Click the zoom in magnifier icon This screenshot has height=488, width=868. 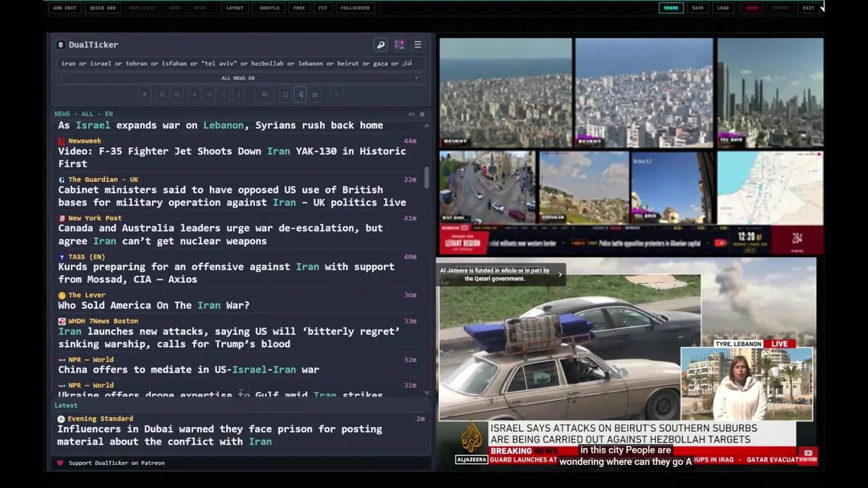pyautogui.click(x=177, y=95)
